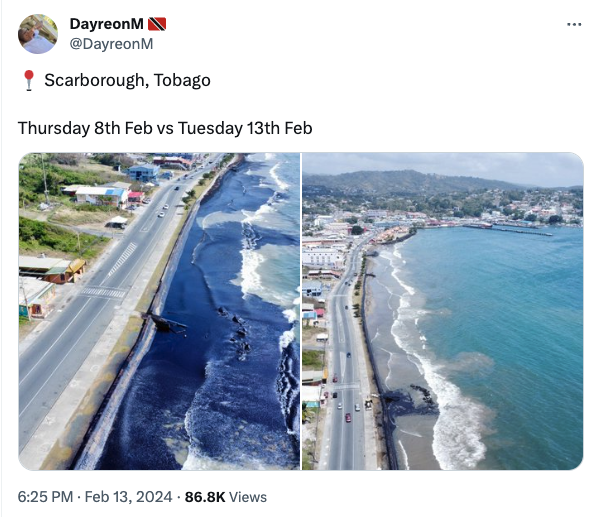
Task: Click the green hilltop in the right photo
Action: (x=402, y=179)
